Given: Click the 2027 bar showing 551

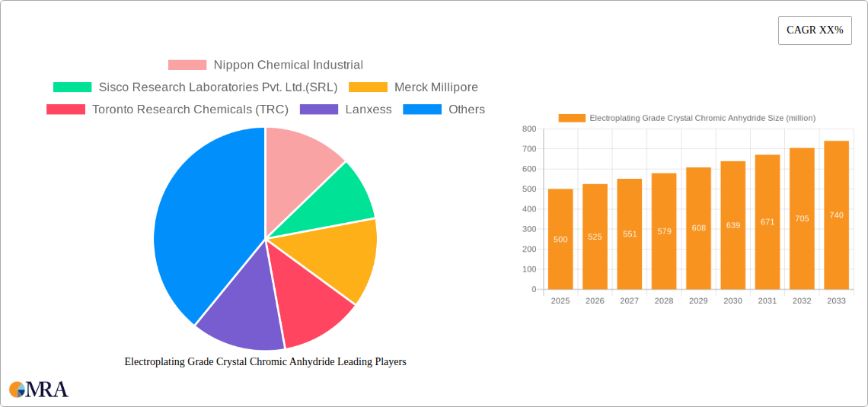Looking at the screenshot, I should [630, 234].
